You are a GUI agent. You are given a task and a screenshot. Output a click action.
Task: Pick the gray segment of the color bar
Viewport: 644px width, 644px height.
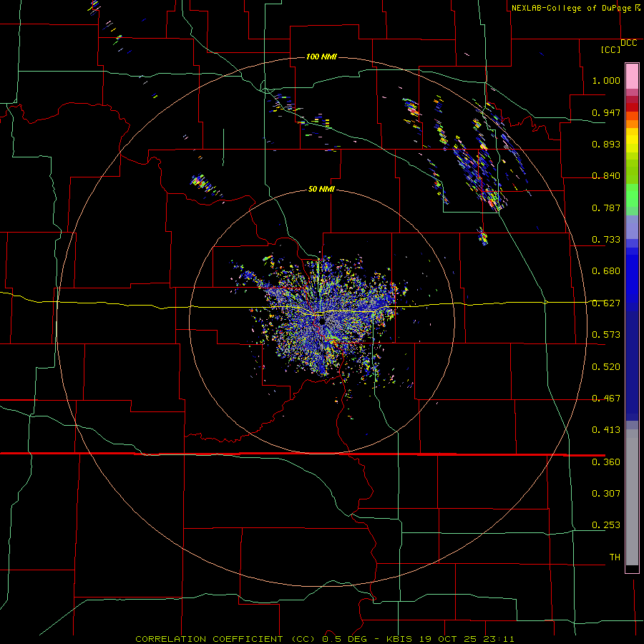click(x=632, y=497)
